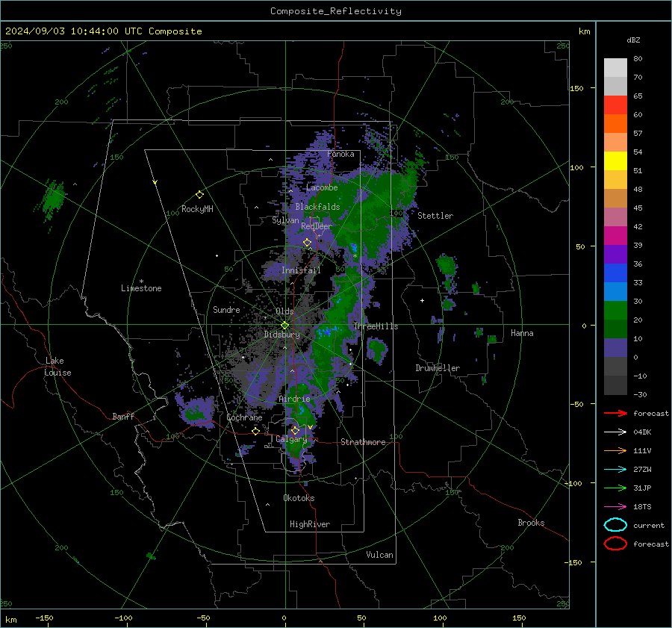Click the Calgary label
672x628 pixels.
(x=291, y=439)
